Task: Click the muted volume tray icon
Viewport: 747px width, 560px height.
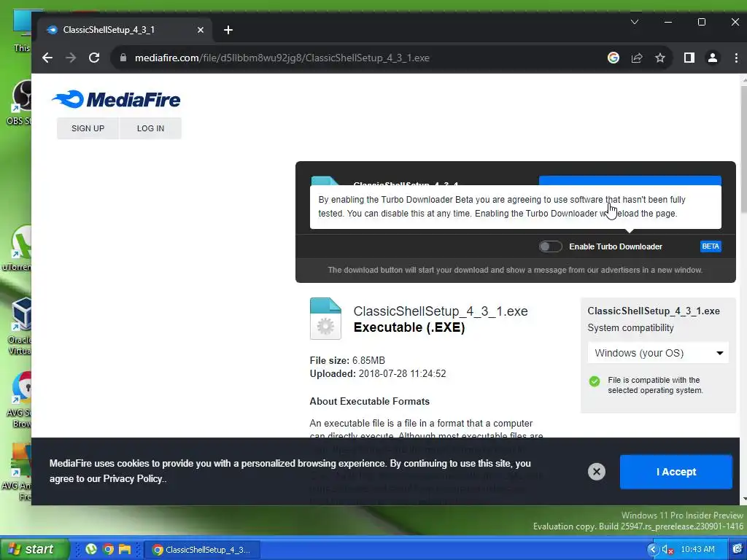Action: pyautogui.click(x=667, y=550)
